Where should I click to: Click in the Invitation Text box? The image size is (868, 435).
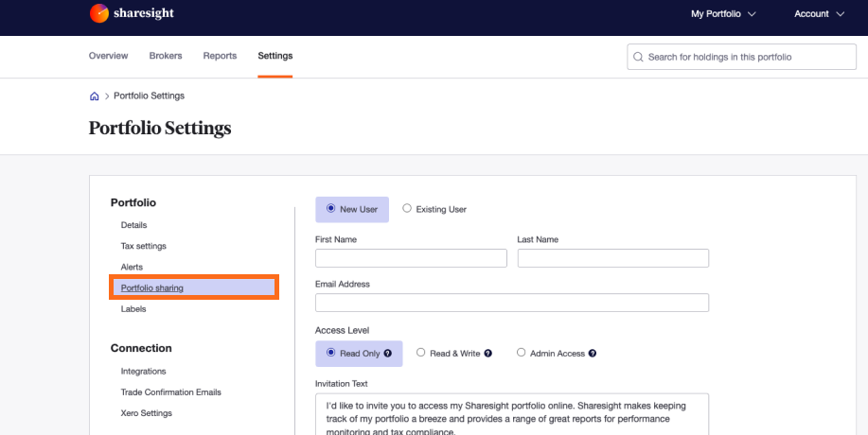pos(512,414)
